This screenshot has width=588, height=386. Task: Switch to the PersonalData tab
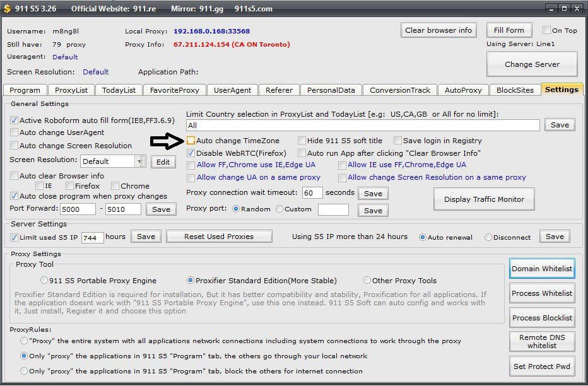point(331,90)
